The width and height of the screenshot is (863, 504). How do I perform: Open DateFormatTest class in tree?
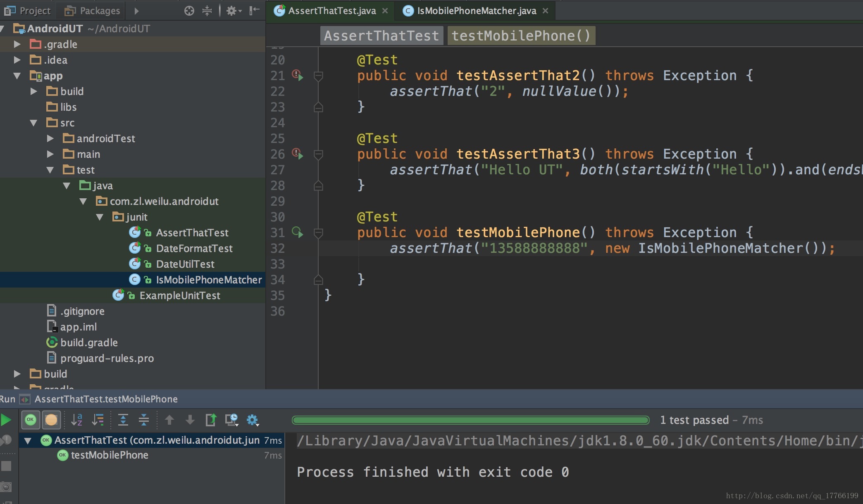point(194,248)
